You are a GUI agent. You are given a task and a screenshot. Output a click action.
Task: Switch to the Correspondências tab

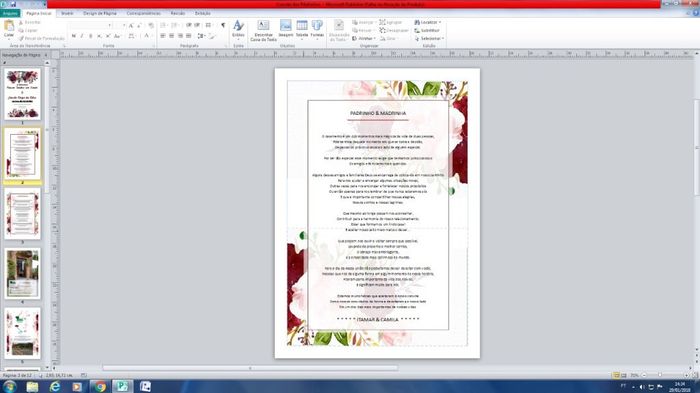point(144,13)
